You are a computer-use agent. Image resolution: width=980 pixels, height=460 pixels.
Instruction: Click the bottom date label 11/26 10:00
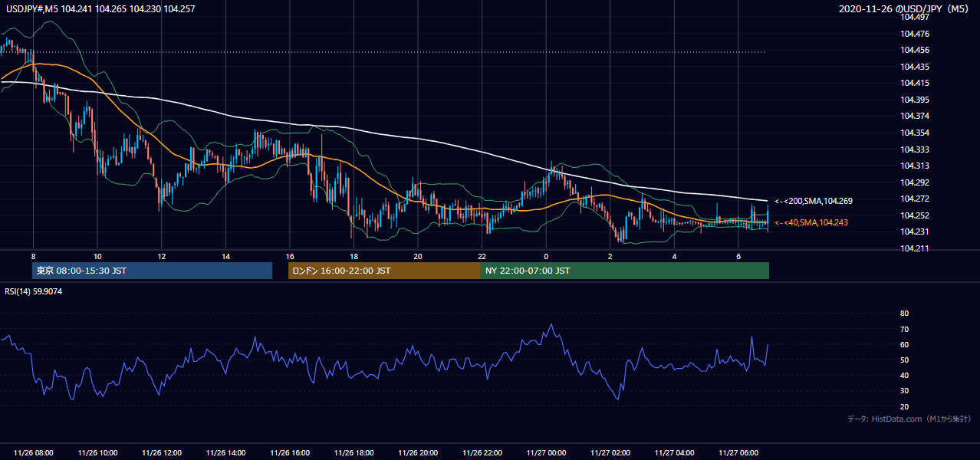click(97, 453)
